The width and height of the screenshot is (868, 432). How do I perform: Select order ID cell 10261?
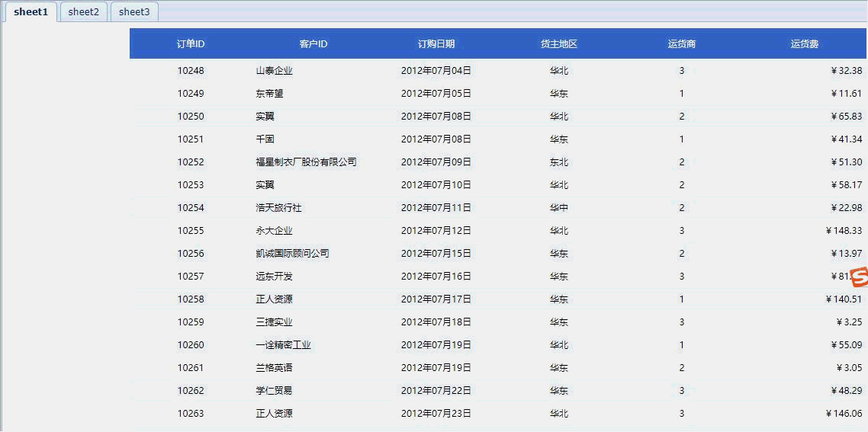191,368
